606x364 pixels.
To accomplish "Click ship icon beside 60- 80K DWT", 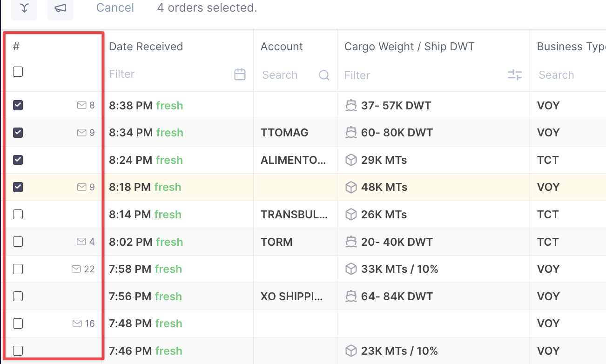I will click(x=351, y=133).
